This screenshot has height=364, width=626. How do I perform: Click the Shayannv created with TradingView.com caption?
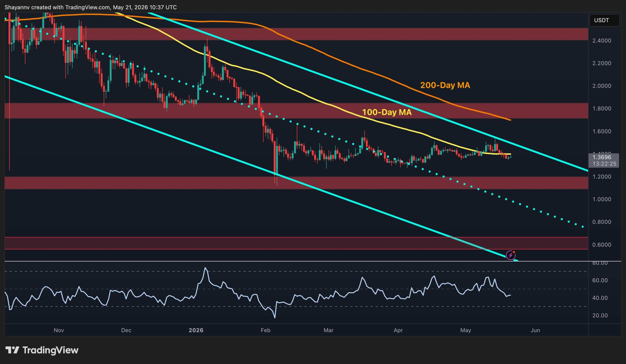point(91,7)
